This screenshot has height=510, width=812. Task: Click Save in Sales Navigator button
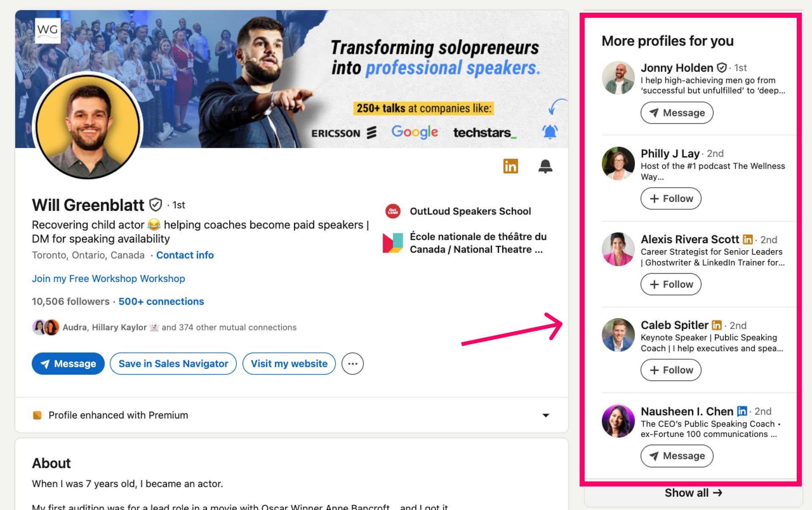(173, 364)
